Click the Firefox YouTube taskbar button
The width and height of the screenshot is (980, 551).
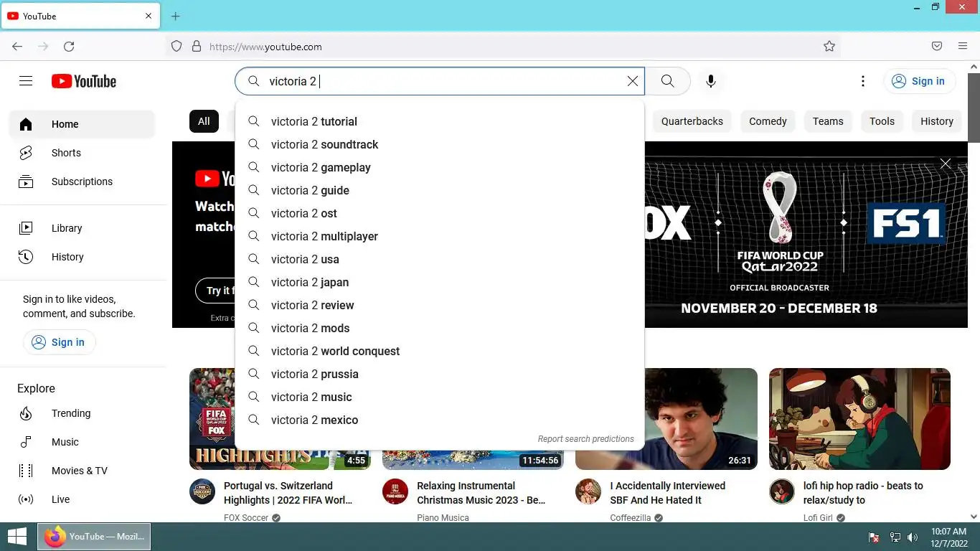pyautogui.click(x=95, y=537)
